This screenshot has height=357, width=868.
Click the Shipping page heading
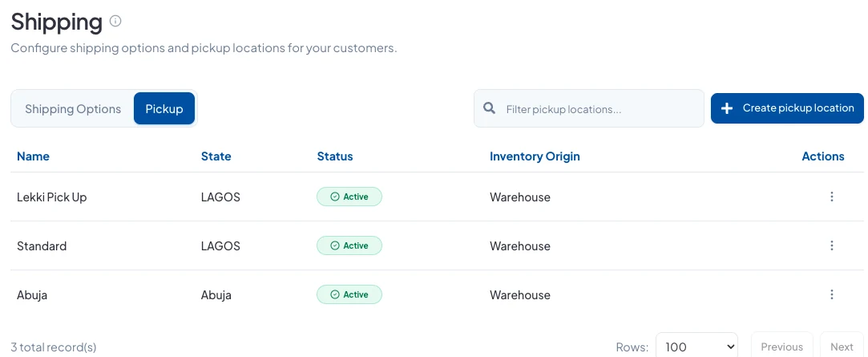coord(56,22)
